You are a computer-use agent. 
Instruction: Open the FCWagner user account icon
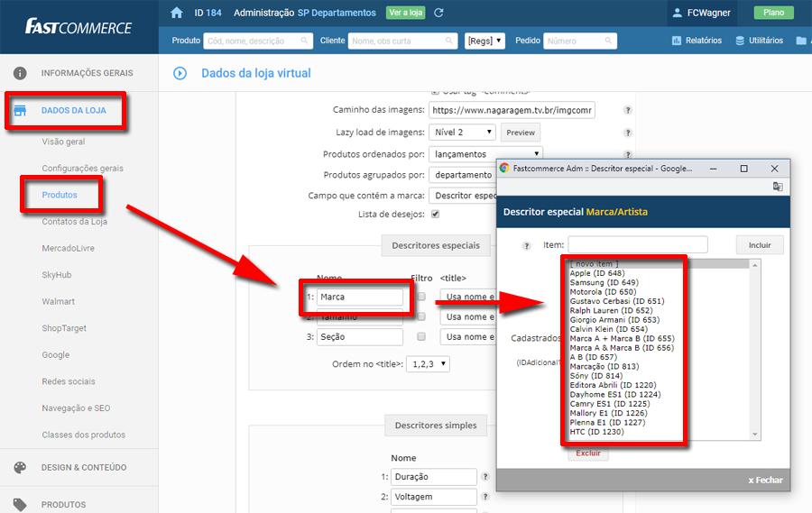pos(677,13)
